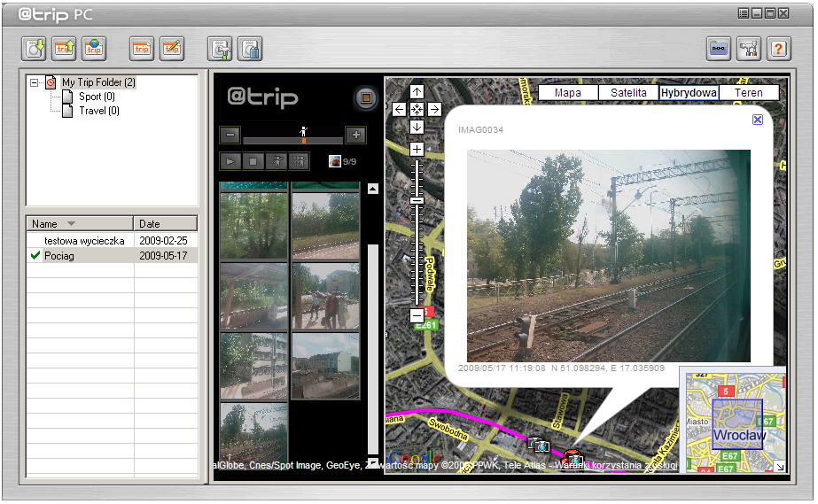This screenshot has height=504, width=818.
Task: Click the blue folder path toolbar icon
Action: pos(719,49)
